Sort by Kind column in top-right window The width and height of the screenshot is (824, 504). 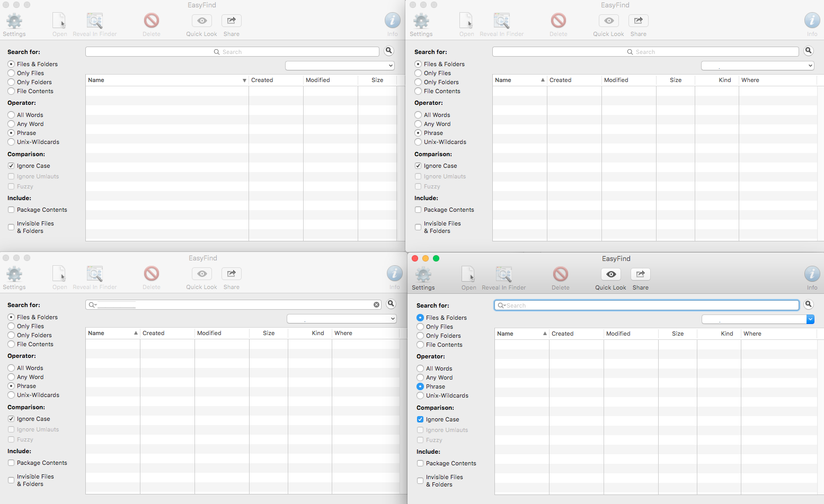click(717, 80)
